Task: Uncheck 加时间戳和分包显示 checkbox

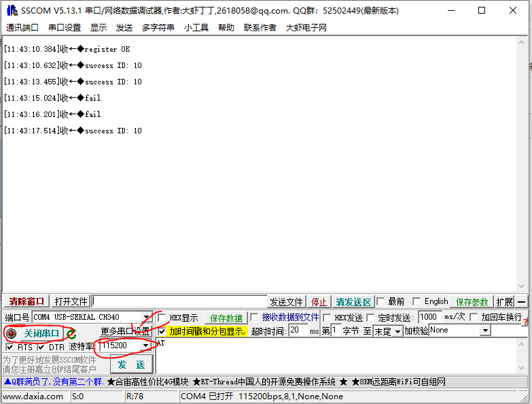Action: pos(162,331)
